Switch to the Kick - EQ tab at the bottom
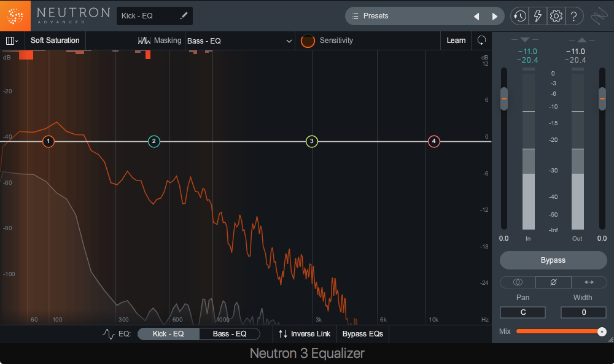This screenshot has height=364, width=614. click(168, 334)
